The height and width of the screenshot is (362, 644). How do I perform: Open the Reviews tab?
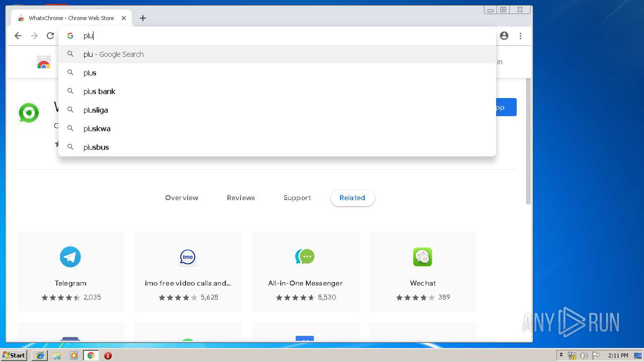[x=241, y=198]
